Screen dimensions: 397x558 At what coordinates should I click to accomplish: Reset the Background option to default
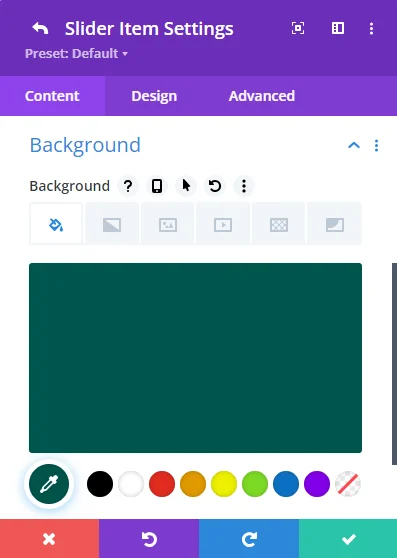click(215, 186)
